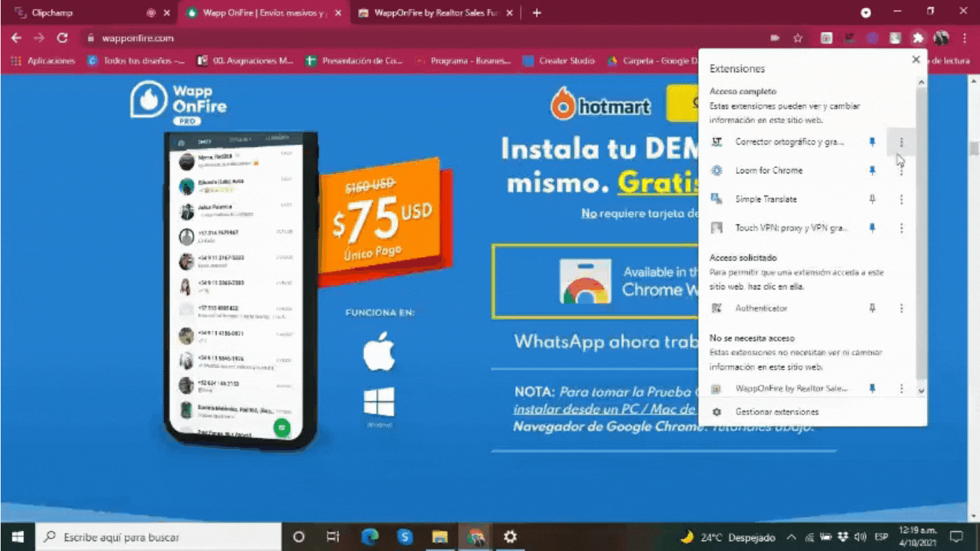Viewport: 980px width, 551px height.
Task: Click Available in the Chrome Web Store badge
Action: pyautogui.click(x=596, y=281)
